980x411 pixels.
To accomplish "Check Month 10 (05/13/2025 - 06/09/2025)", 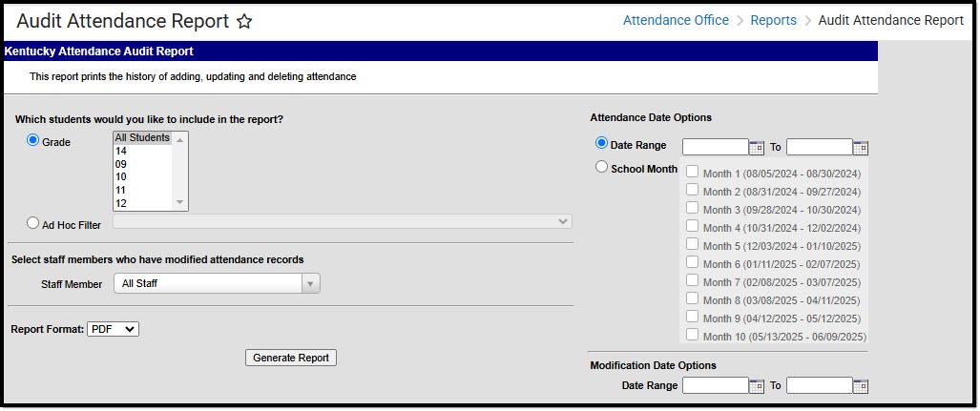I will pyautogui.click(x=693, y=335).
